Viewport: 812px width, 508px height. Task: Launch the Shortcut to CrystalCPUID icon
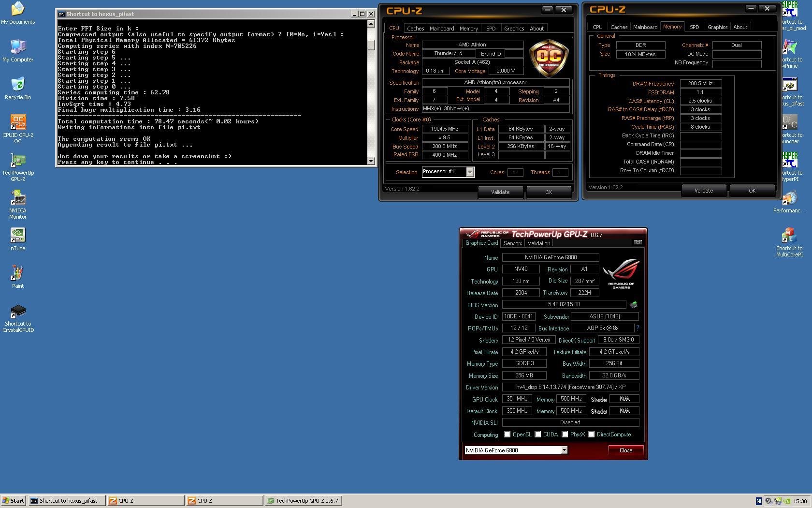coord(18,318)
